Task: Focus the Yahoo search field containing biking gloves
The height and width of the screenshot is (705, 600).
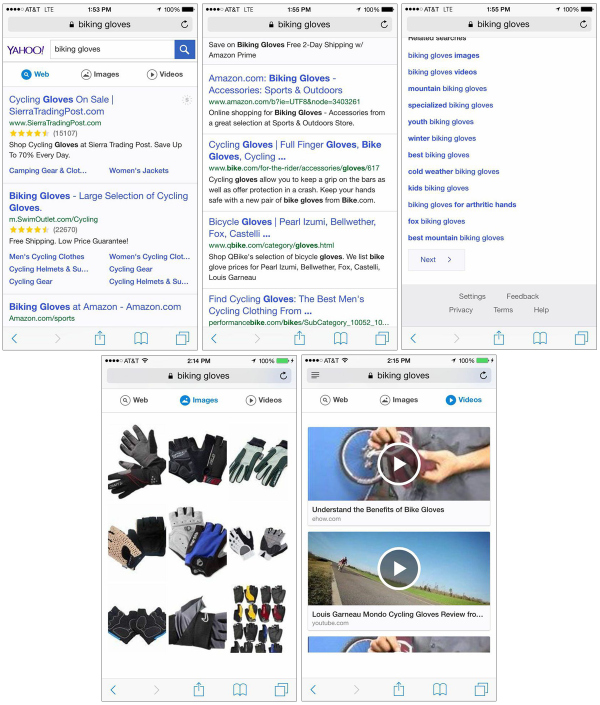Action: click(x=112, y=49)
